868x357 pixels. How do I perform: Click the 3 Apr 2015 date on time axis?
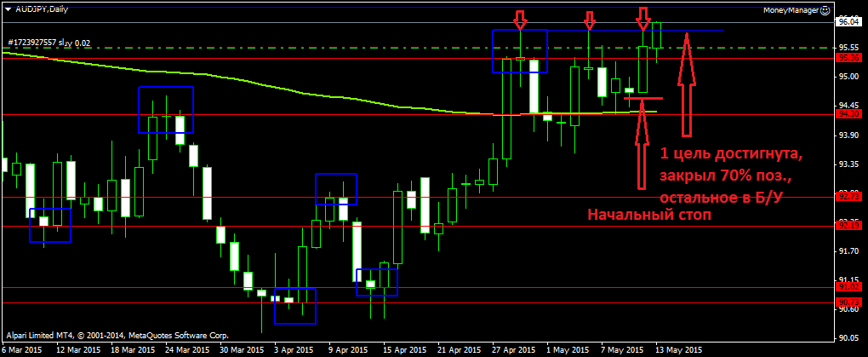click(x=295, y=350)
